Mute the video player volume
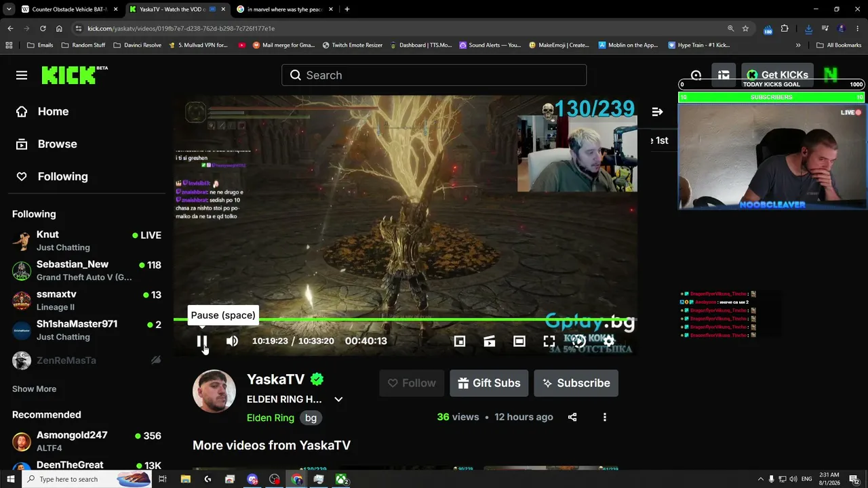 (232, 341)
